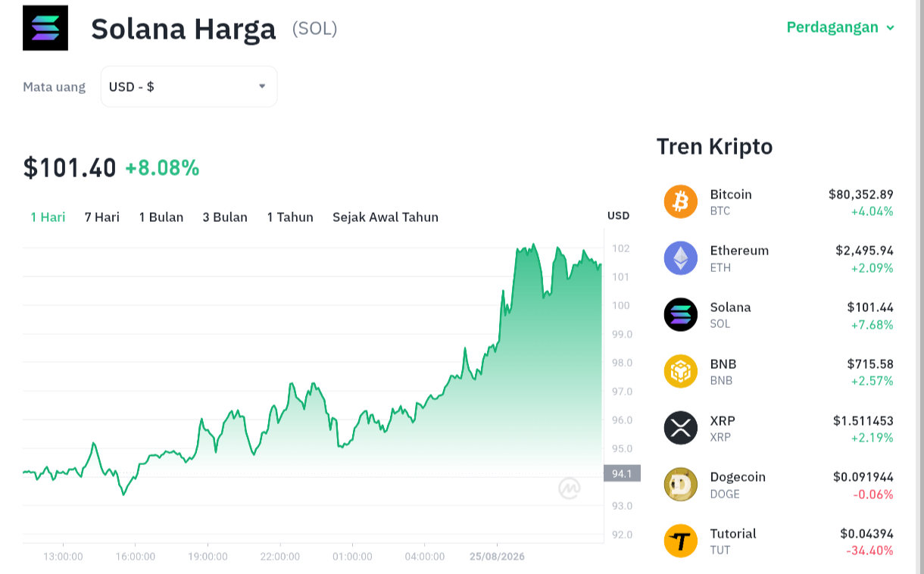The height and width of the screenshot is (574, 924).
Task: Switch chart to the 7 Hari range
Action: [x=101, y=217]
